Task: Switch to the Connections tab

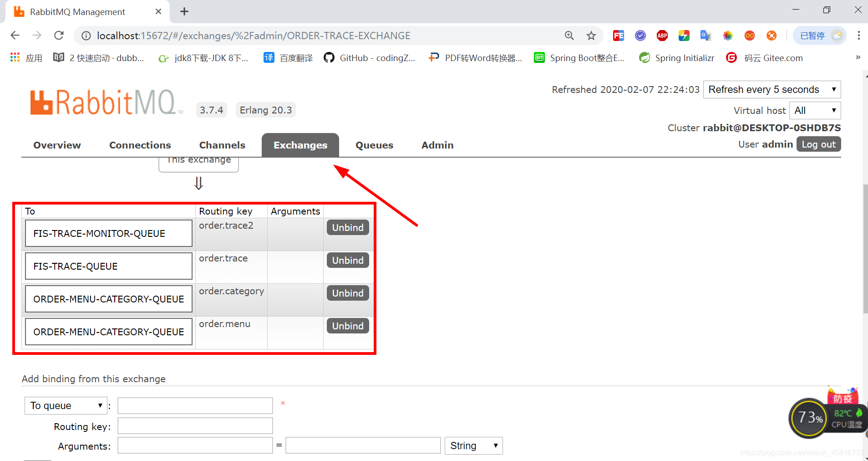Action: coord(140,145)
